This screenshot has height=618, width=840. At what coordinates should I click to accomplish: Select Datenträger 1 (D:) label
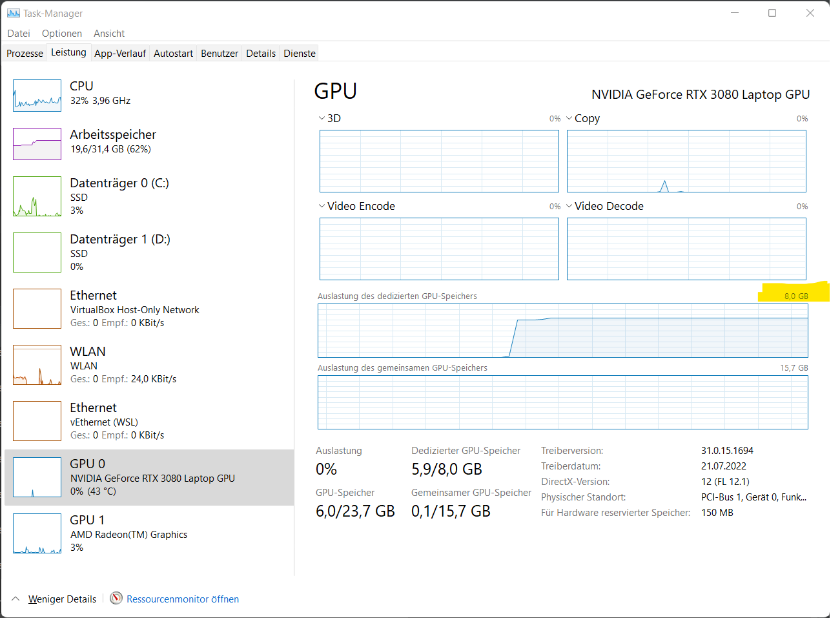point(120,239)
